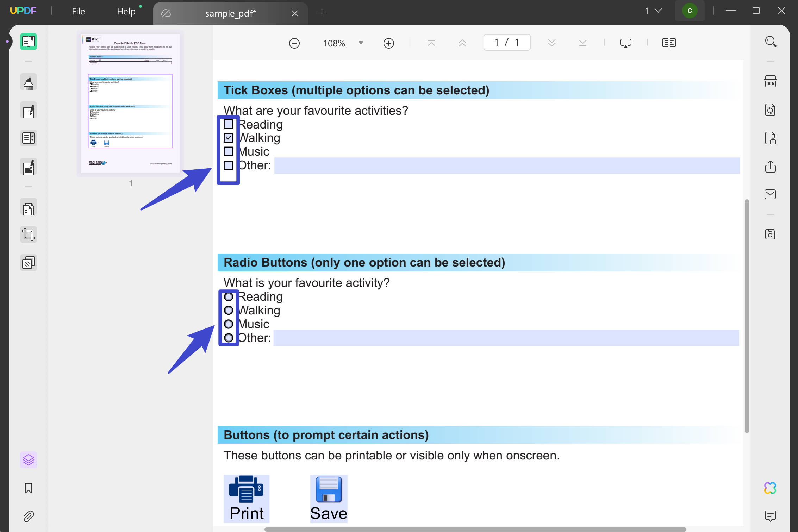Open the Help menu
Viewport: 798px width, 532px height.
coord(126,11)
